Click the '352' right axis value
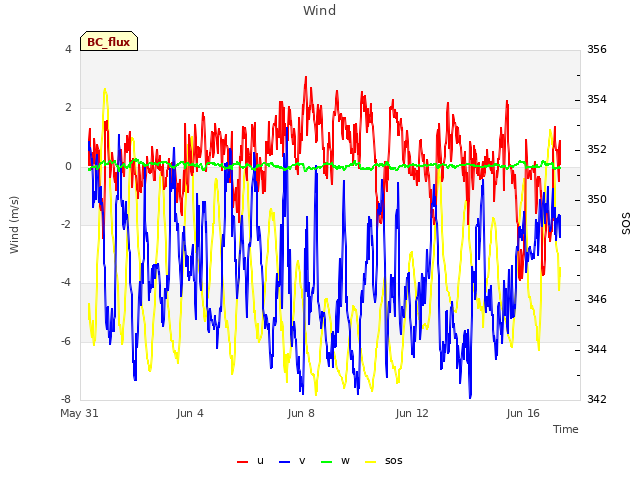This screenshot has height=480, width=640. tap(597, 149)
